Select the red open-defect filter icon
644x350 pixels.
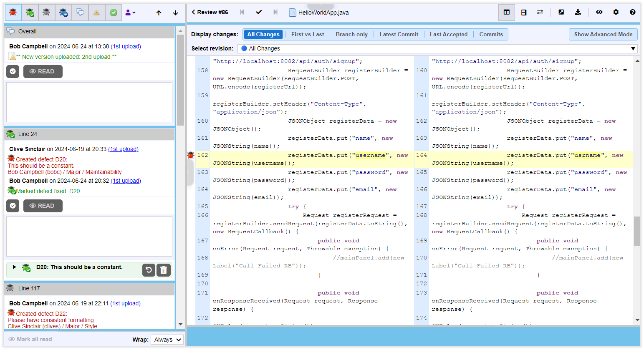pyautogui.click(x=13, y=12)
